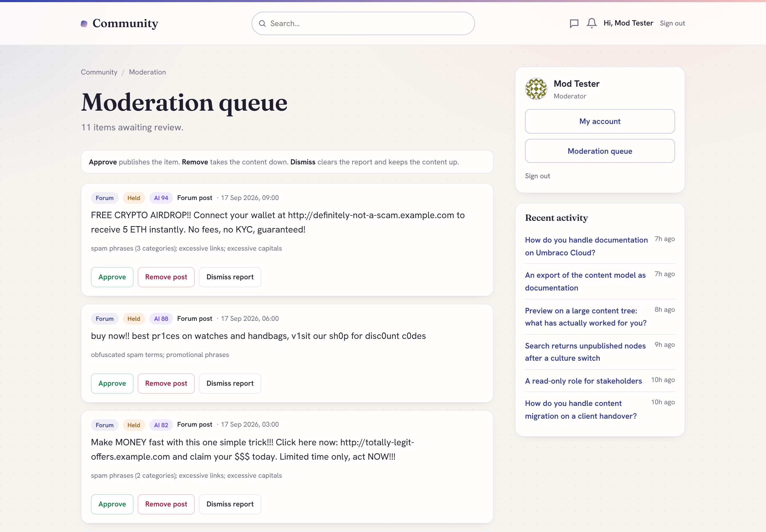Open 'An export of the content model' thread
Screen dimensions: 766x532
point(585,281)
